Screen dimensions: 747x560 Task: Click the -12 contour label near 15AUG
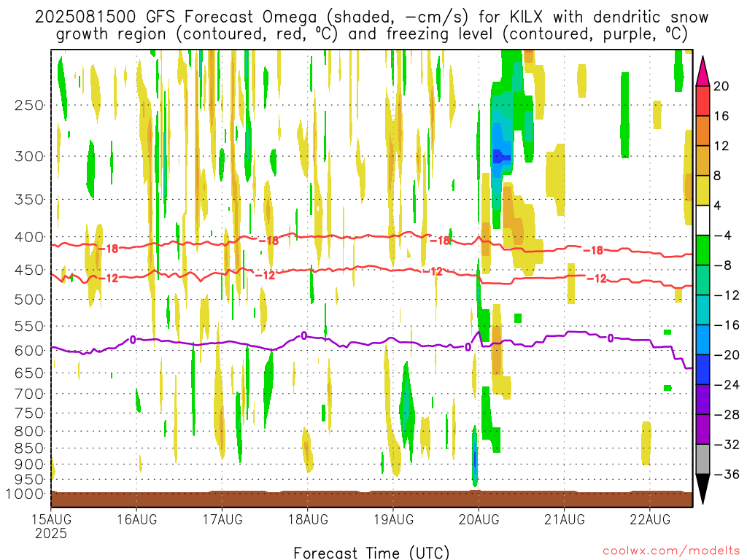109,278
